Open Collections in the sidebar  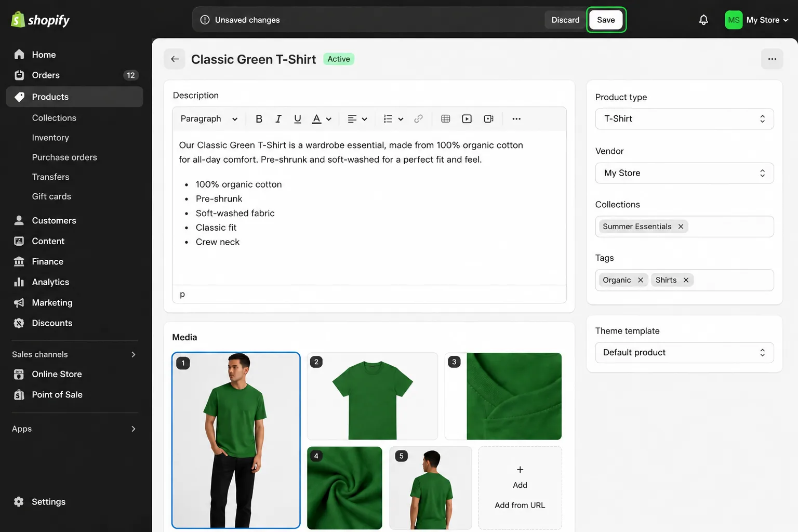[x=54, y=118]
